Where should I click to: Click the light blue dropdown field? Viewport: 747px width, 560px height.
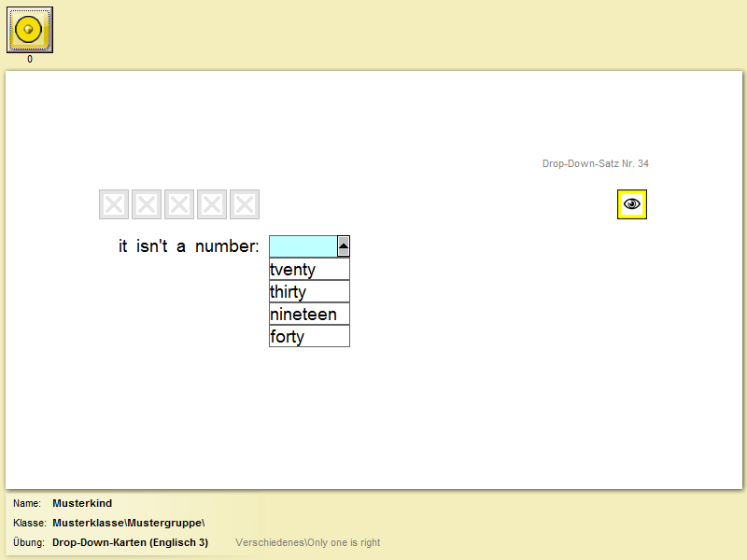pos(303,246)
